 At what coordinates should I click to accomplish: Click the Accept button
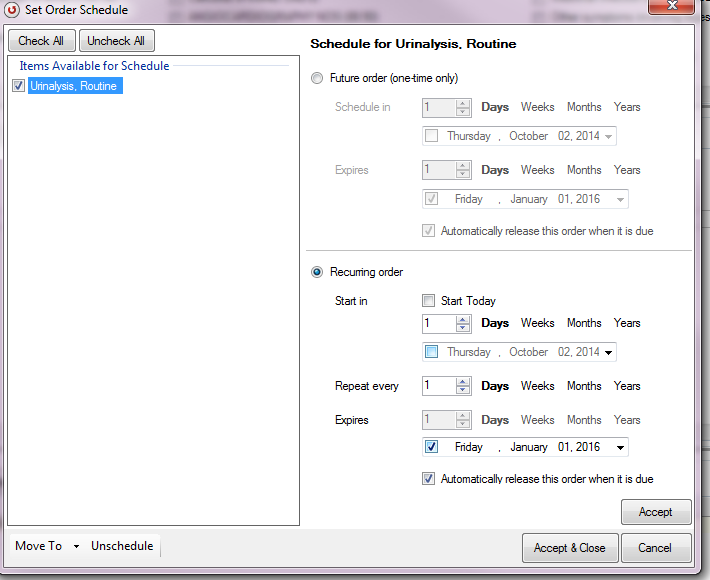click(656, 512)
